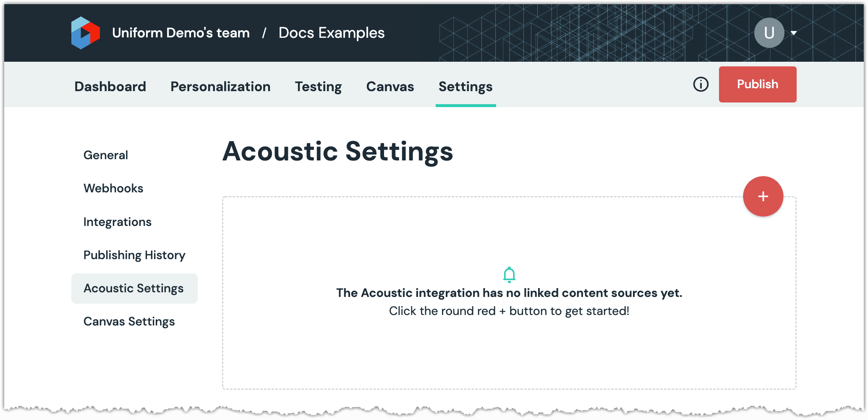
Task: Select Acoustic Settings sidebar item
Action: coord(134,289)
